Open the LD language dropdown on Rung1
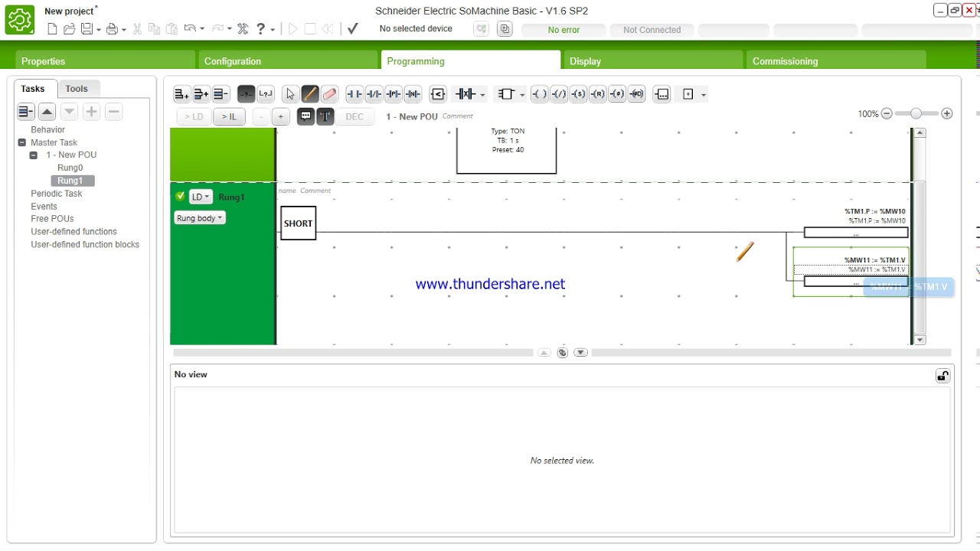Viewport: 980px width, 551px height. coord(201,197)
